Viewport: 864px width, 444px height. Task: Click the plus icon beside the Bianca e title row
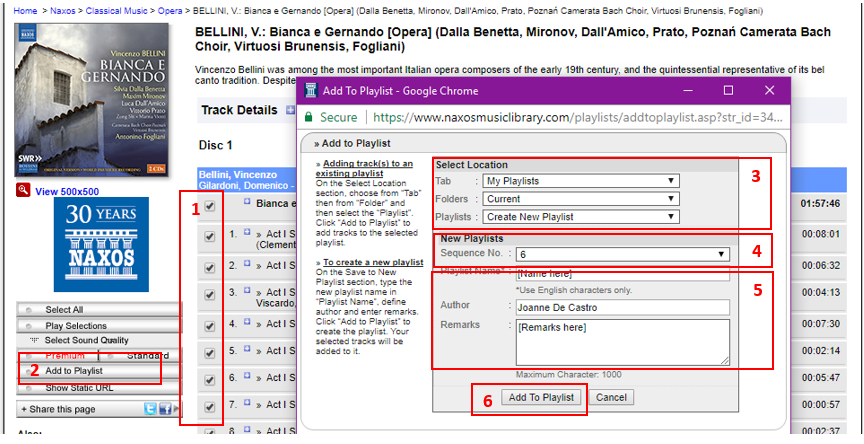[247, 202]
